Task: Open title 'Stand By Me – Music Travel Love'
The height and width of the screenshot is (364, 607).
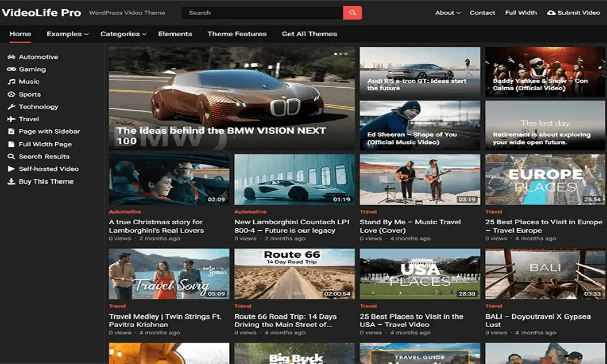Action: tap(410, 226)
